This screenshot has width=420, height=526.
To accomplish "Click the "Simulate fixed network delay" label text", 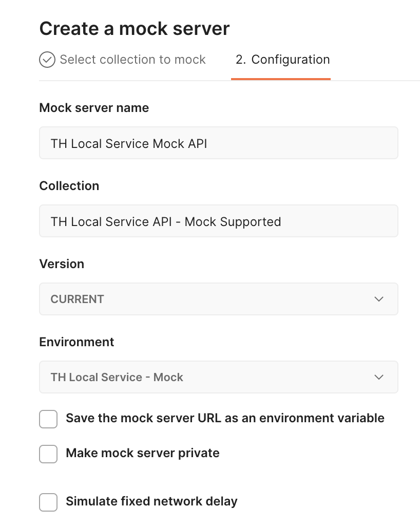I will pos(151,501).
